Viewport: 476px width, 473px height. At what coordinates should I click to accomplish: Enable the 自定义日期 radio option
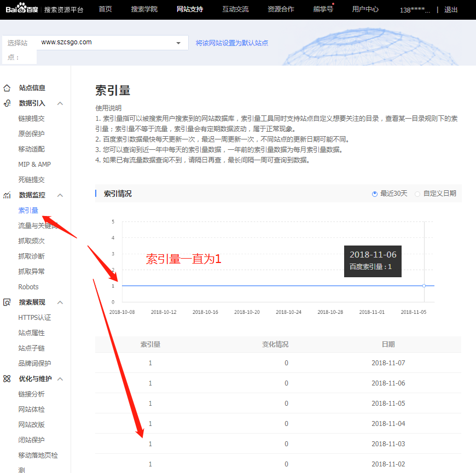pos(416,193)
